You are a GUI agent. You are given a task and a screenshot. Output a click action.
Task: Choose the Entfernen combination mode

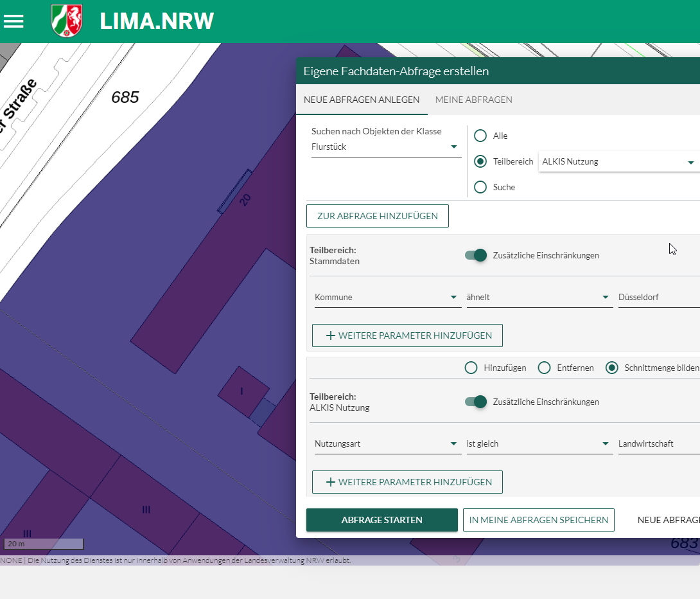pos(544,368)
